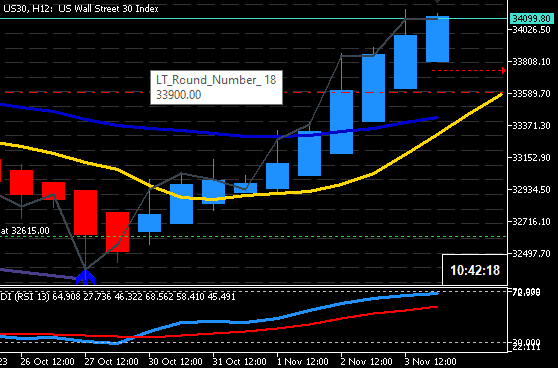Click the 10:42:18 candle countdown timer
This screenshot has width=558, height=368.
tap(475, 270)
